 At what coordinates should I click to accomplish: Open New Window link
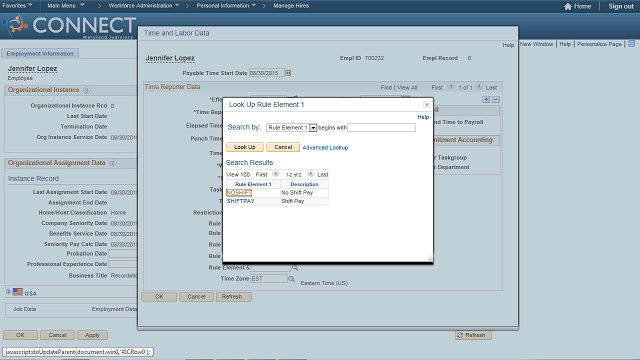tap(536, 44)
